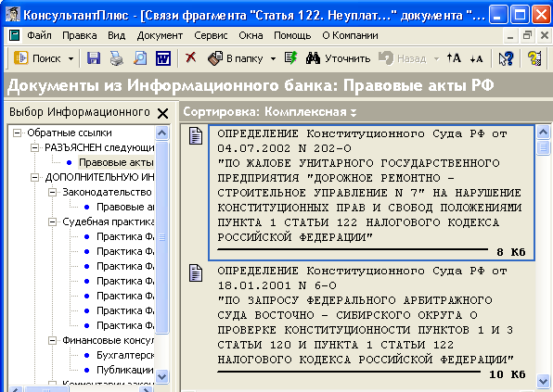Open the Документ menu
The width and height of the screenshot is (553, 392).
[x=160, y=35]
